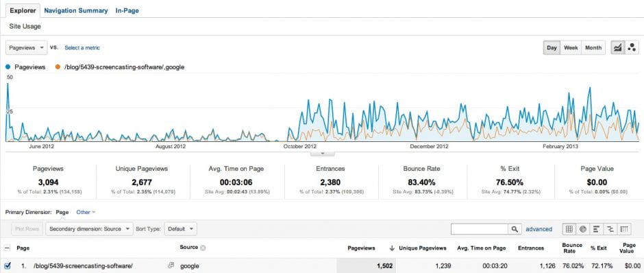Click Bounce Rate value 83.40%
Image resolution: width=644 pixels, height=273 pixels.
pyautogui.click(x=422, y=182)
